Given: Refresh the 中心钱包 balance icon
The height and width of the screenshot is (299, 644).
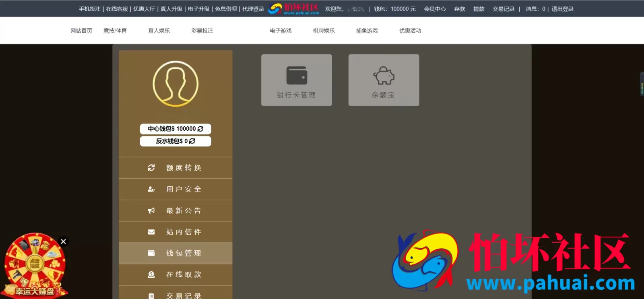Looking at the screenshot, I should coord(200,129).
